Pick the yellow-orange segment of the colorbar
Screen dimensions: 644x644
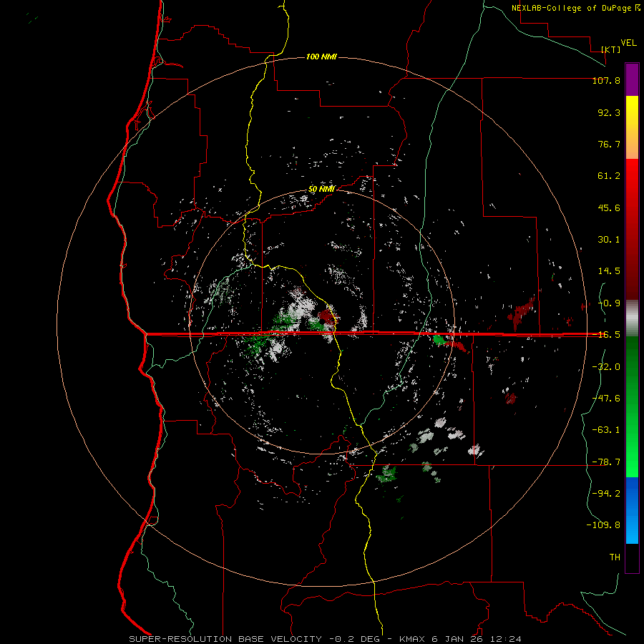pos(632,127)
